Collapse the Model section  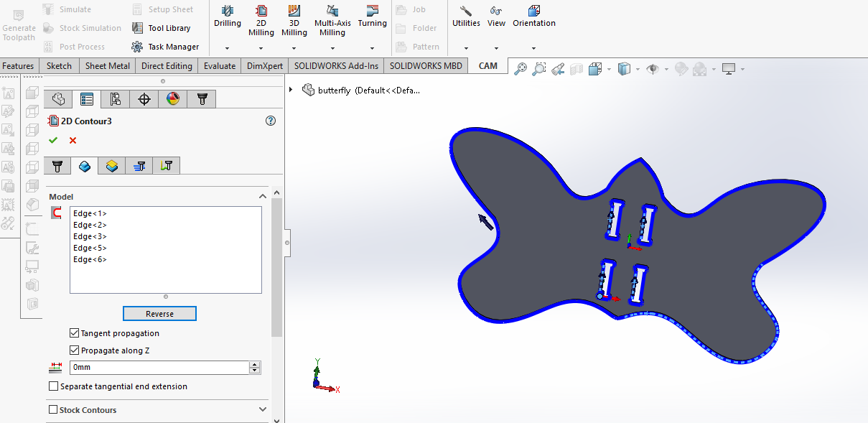coord(262,196)
